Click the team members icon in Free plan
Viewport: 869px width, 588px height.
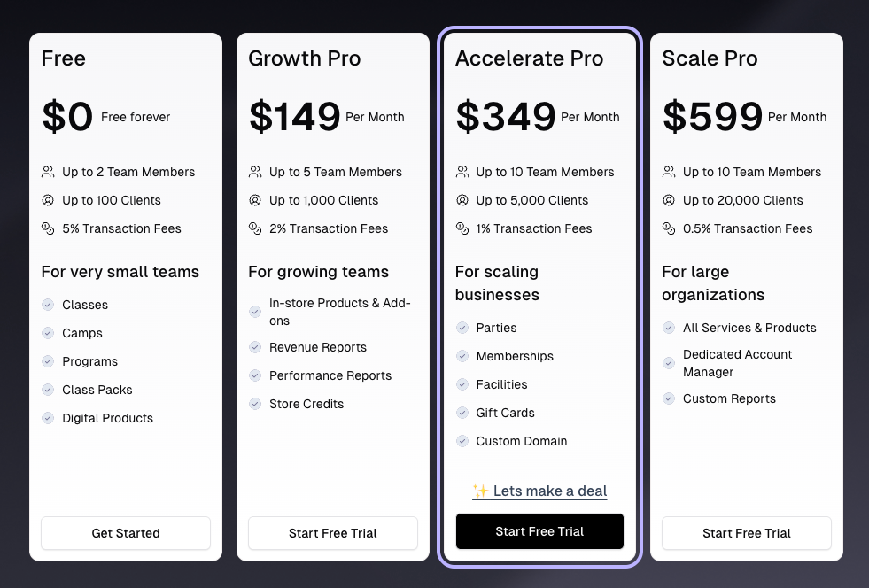[x=48, y=172]
